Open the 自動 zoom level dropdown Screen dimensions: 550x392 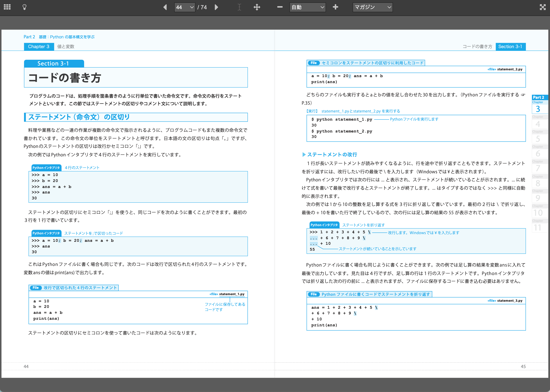click(x=307, y=7)
